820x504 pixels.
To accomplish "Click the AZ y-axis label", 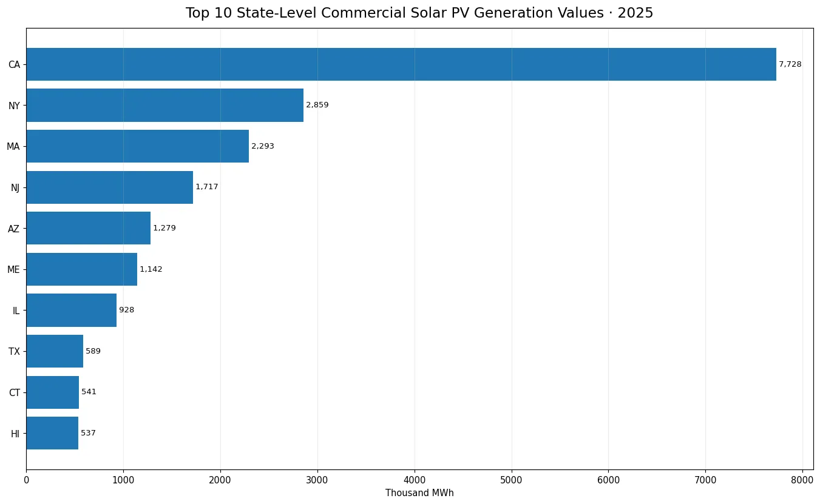I will click(14, 229).
